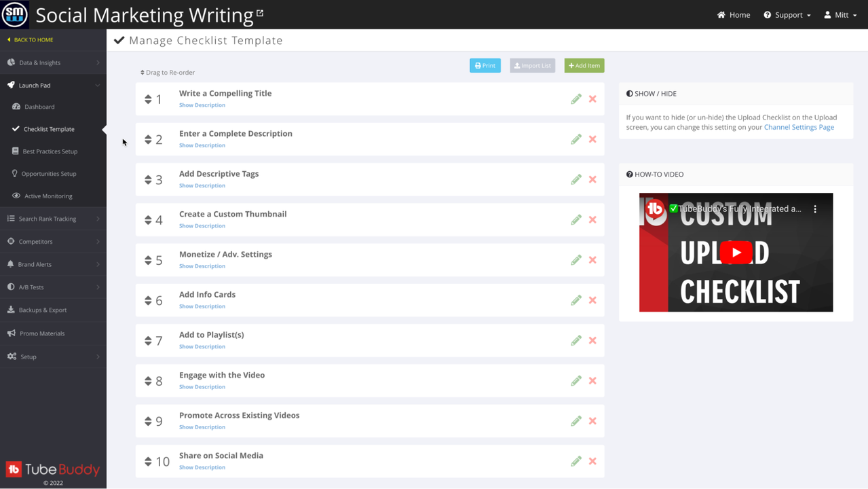This screenshot has height=489, width=868.
Task: Click the pencil icon for Share on Social Media
Action: [x=576, y=461]
